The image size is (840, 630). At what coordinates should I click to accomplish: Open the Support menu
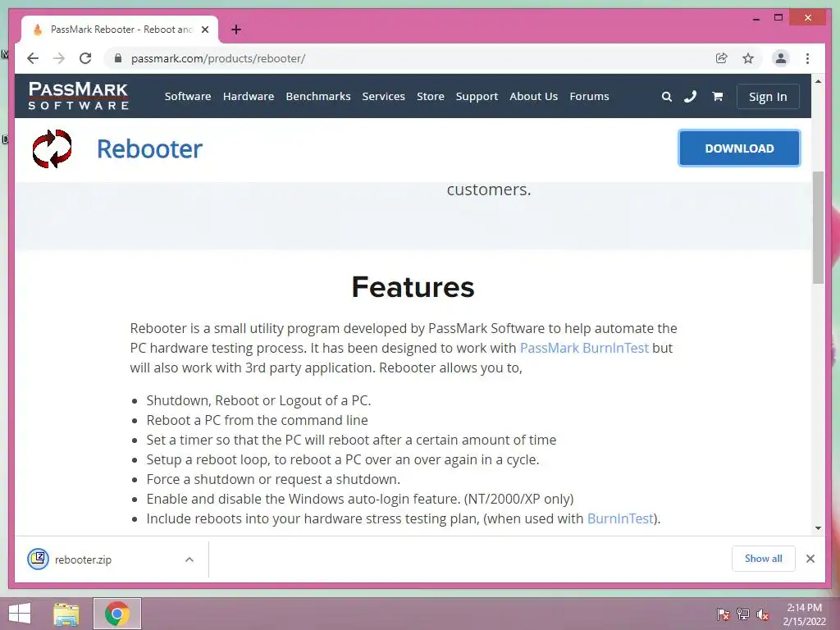tap(477, 97)
